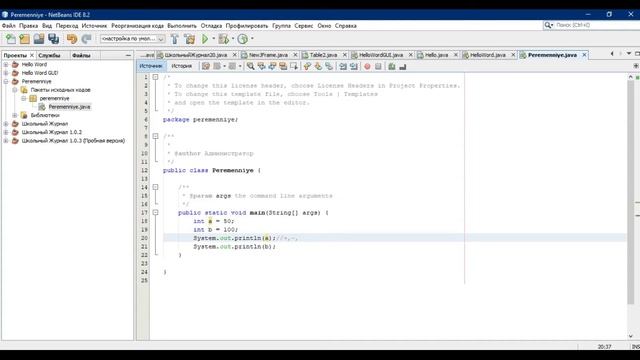This screenshot has width=640, height=360.
Task: Expand the Библиотеки node
Action: tap(15, 116)
